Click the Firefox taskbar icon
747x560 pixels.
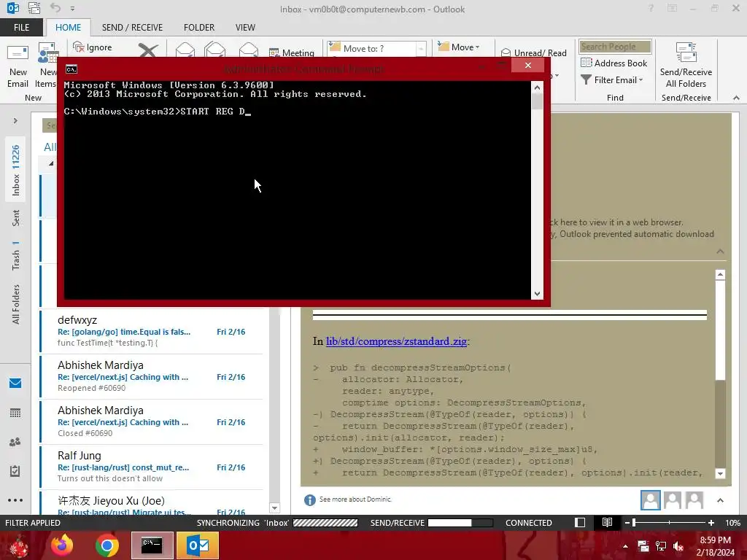pyautogui.click(x=62, y=545)
